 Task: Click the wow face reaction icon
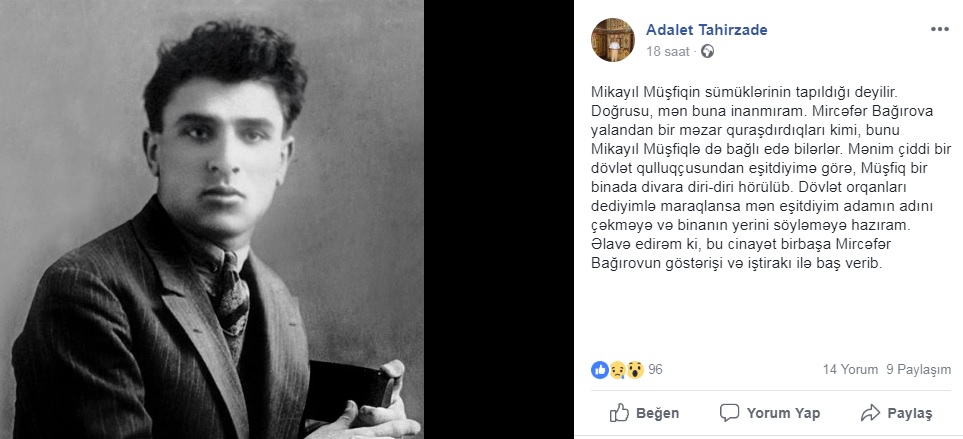(635, 370)
